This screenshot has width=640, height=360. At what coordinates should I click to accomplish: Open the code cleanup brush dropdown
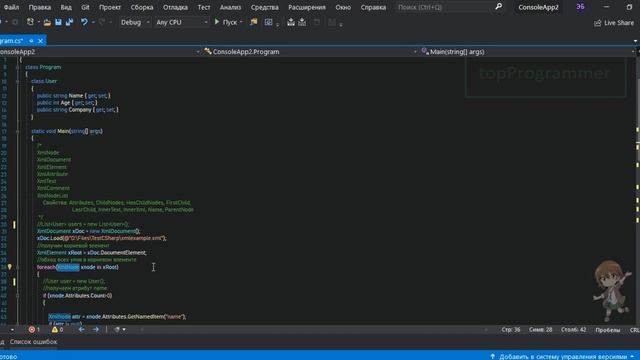pyautogui.click(x=120, y=329)
